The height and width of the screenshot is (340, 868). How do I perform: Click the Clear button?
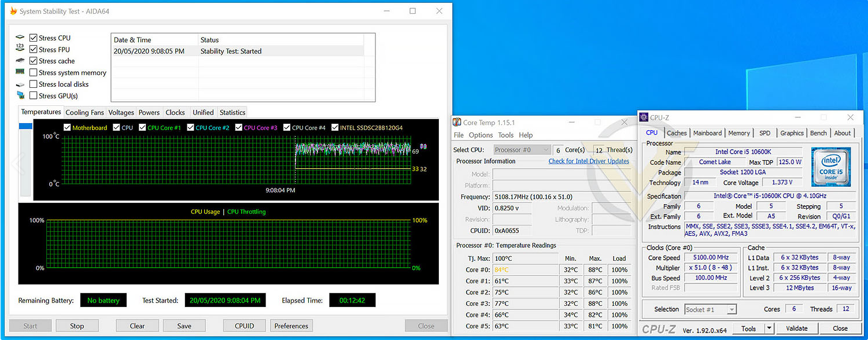coord(137,326)
